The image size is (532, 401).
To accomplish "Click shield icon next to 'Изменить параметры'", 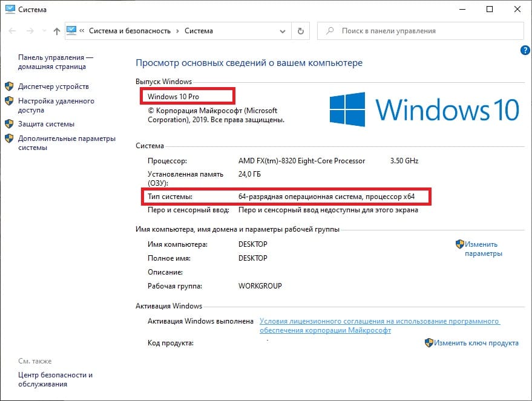I will (x=460, y=244).
